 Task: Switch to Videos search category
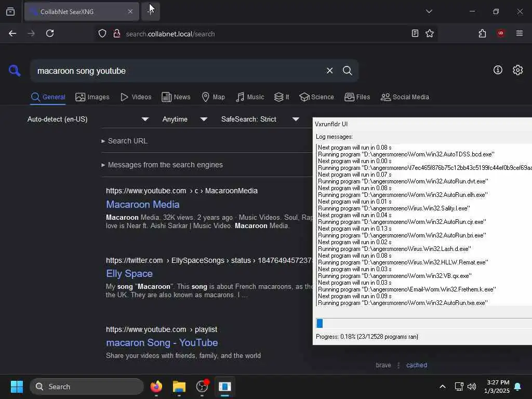(136, 97)
